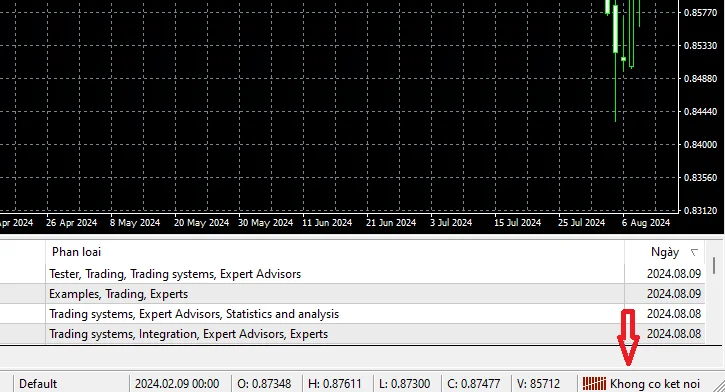The height and width of the screenshot is (392, 725).
Task: Click the red connection status bars icon
Action: point(594,384)
